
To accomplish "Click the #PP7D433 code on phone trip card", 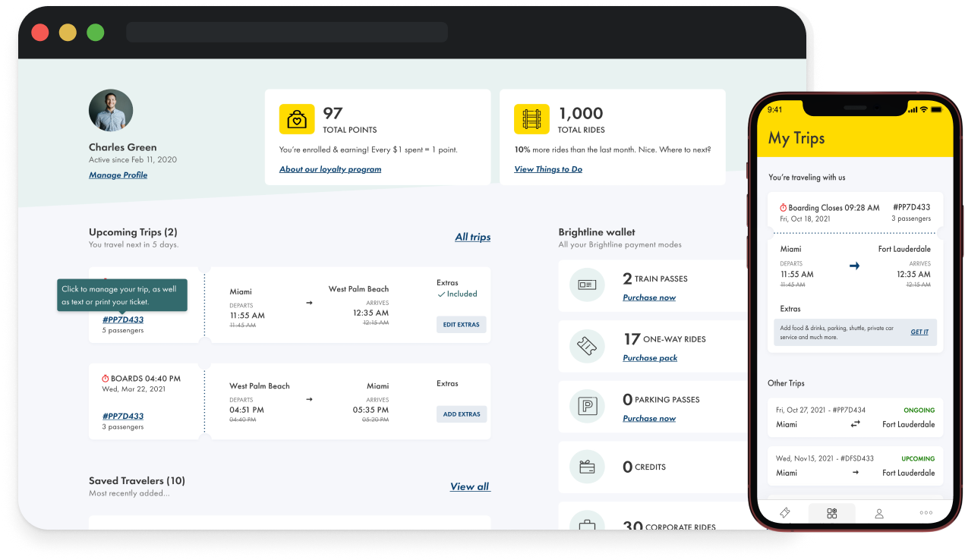I will click(912, 207).
